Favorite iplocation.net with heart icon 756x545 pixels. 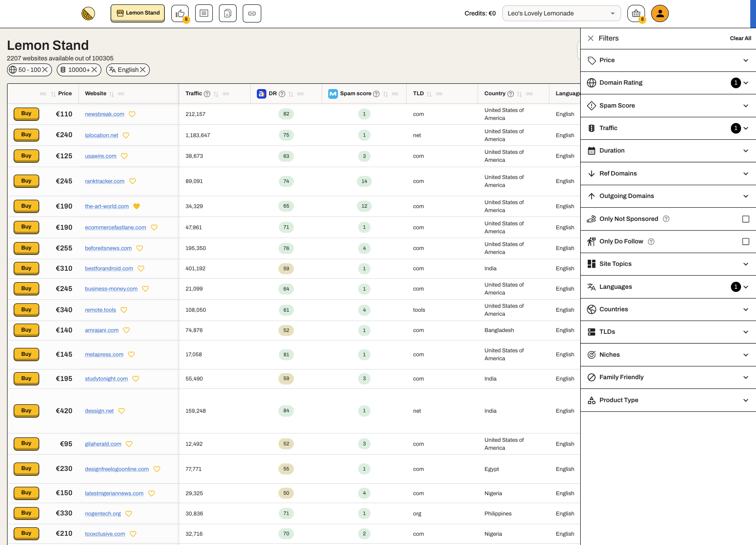[x=126, y=135]
